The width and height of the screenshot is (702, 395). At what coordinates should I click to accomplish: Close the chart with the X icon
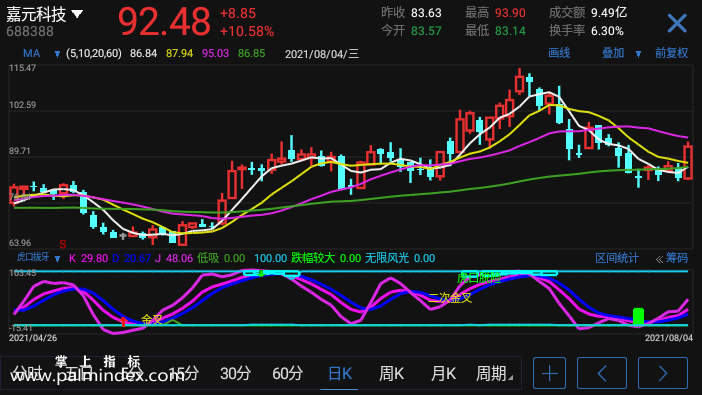[677, 23]
